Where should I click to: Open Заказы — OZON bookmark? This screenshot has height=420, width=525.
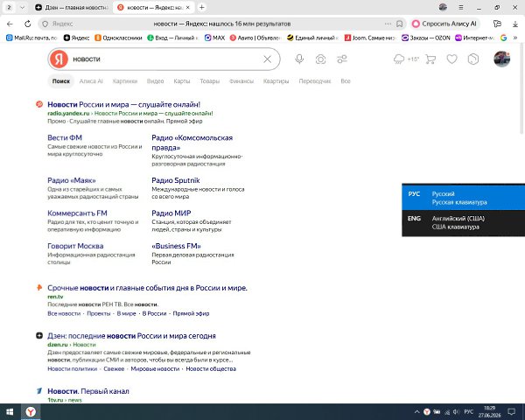(x=426, y=38)
